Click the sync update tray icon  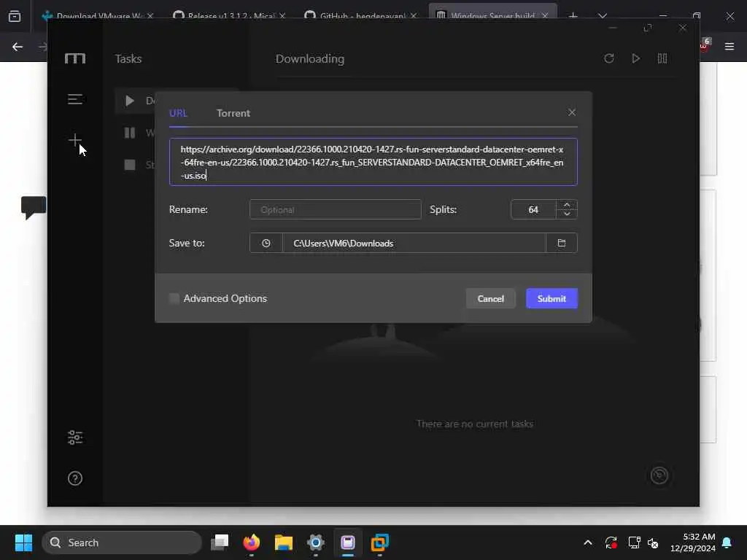611,542
